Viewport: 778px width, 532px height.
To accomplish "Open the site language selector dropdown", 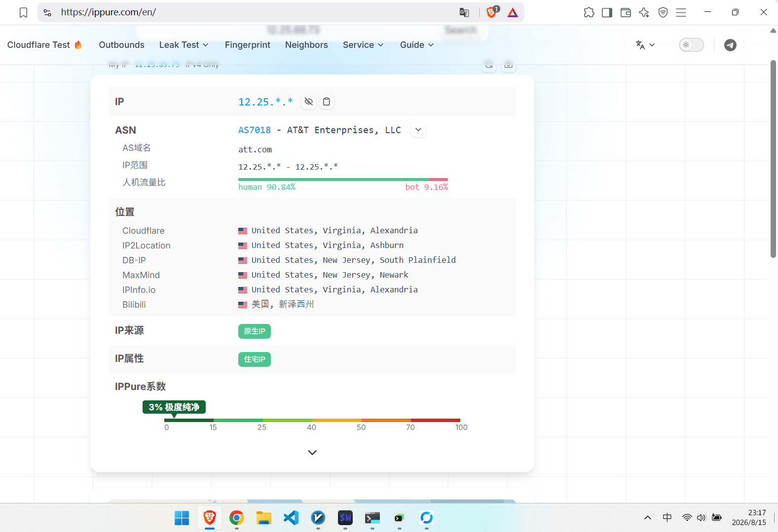I will [645, 45].
